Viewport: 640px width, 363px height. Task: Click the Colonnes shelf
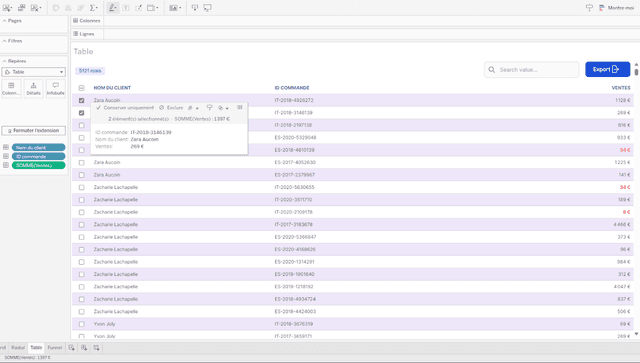pos(355,20)
